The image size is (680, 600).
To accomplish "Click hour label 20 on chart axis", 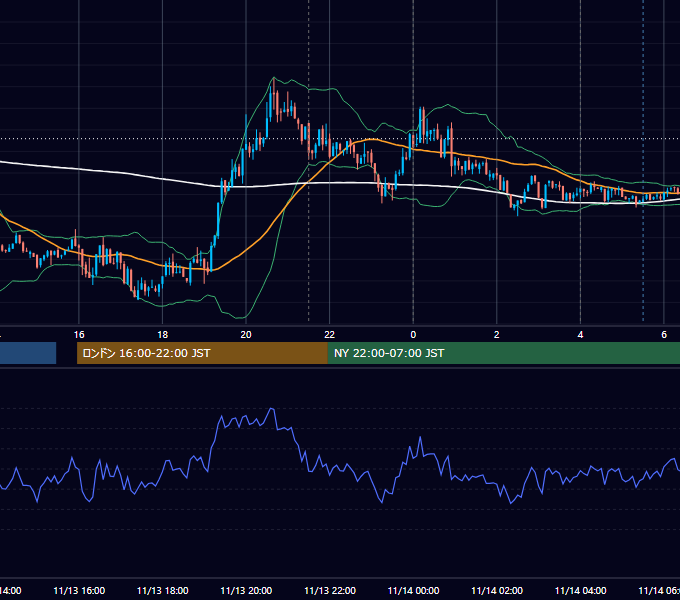I will 246,335.
